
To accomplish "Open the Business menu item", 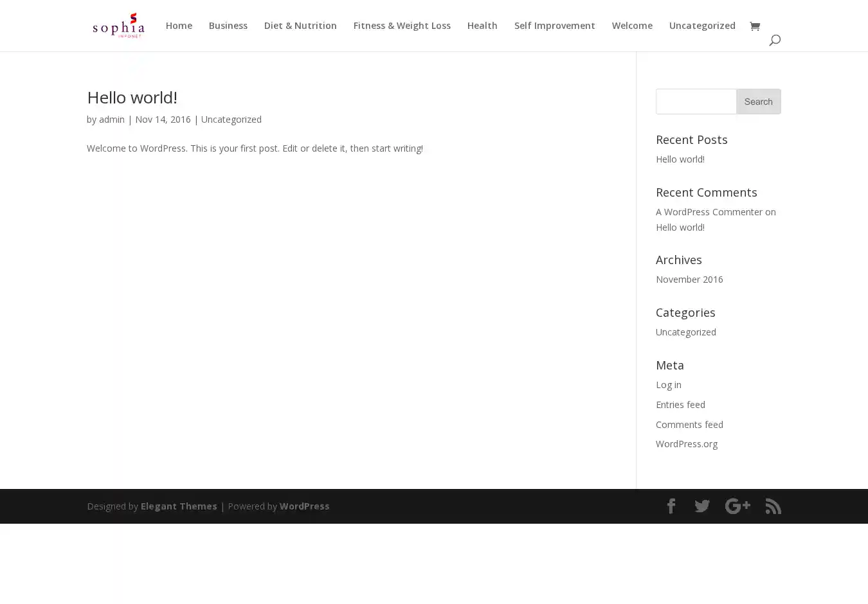I will click(x=228, y=26).
